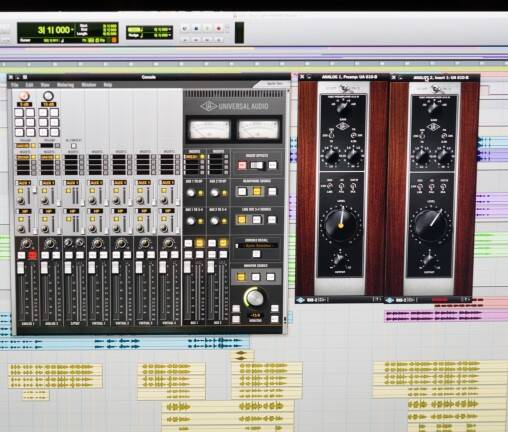This screenshot has width=508, height=432.
Task: Click the lit Line Out 3-4 source button
Action: [x=242, y=220]
